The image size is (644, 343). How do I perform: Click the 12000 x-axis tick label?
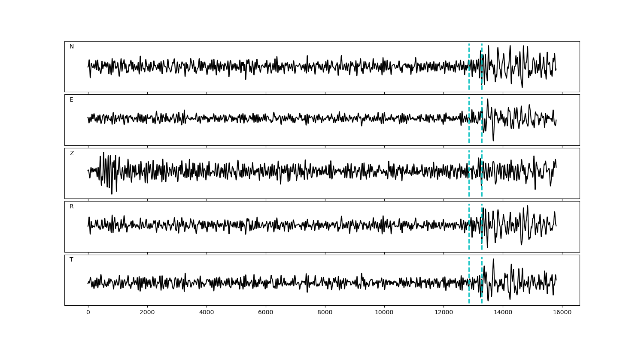tap(443, 313)
